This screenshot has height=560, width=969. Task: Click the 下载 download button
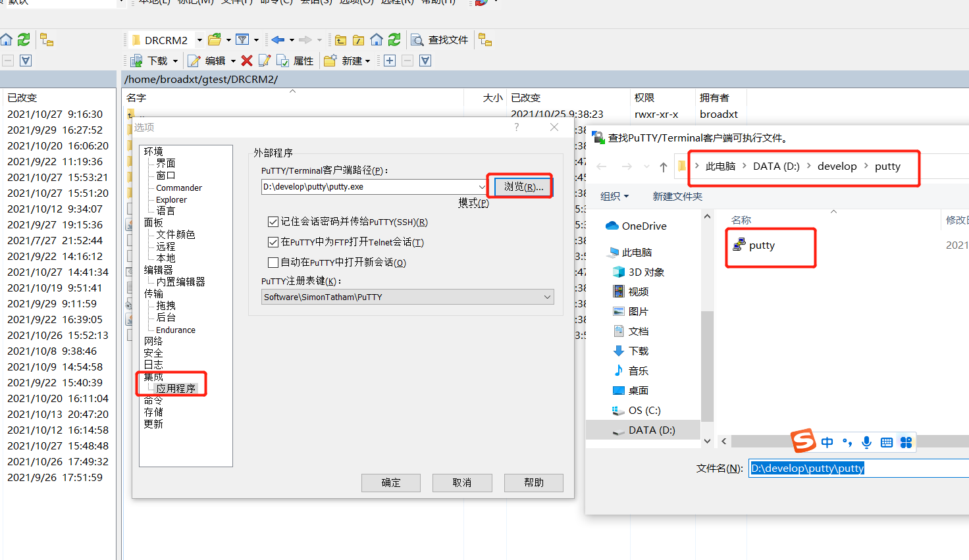click(149, 61)
